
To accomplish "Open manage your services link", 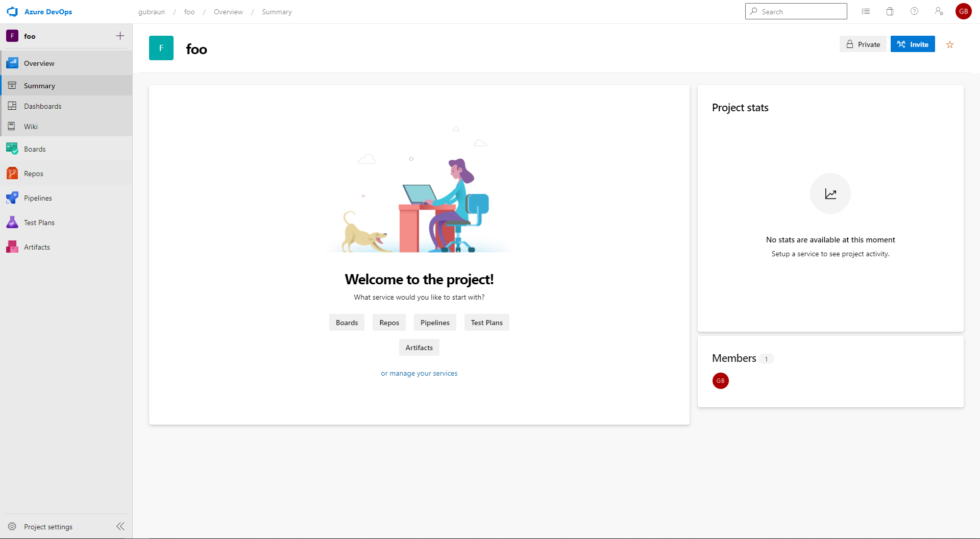I will (x=419, y=373).
